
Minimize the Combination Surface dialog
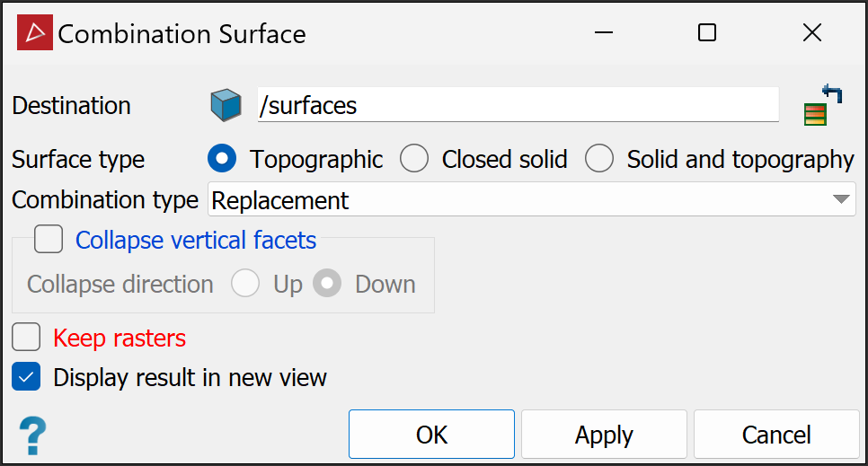coord(604,32)
